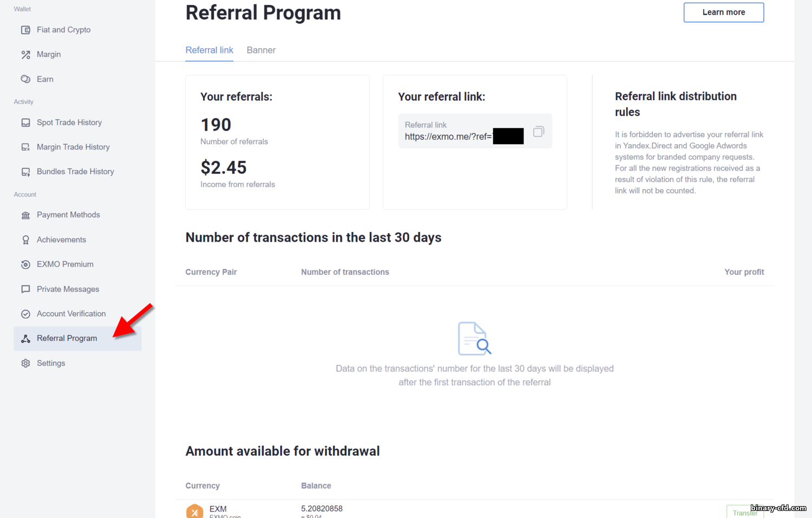The image size is (812, 518).
Task: Select the Referral link tab
Action: point(209,50)
